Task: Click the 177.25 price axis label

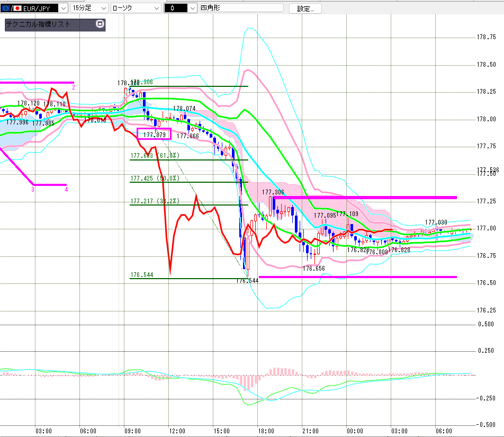Action: 487,201
